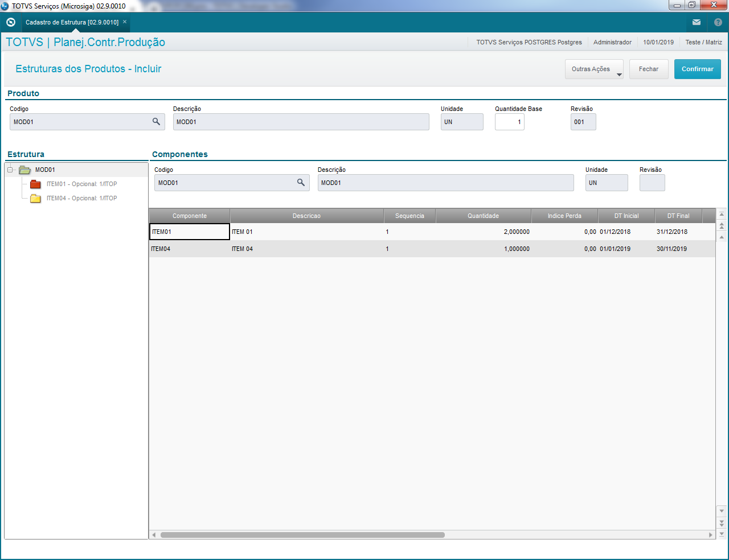Open the mail envelope icon
The height and width of the screenshot is (560, 729).
tap(697, 22)
